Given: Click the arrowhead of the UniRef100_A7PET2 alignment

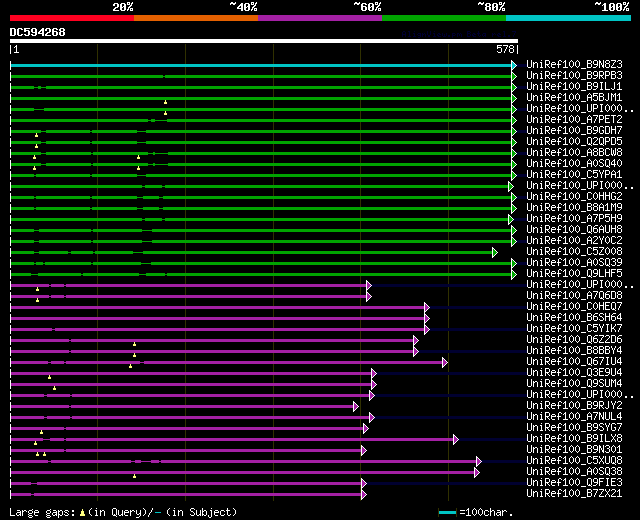Looking at the screenshot, I should (514, 120).
